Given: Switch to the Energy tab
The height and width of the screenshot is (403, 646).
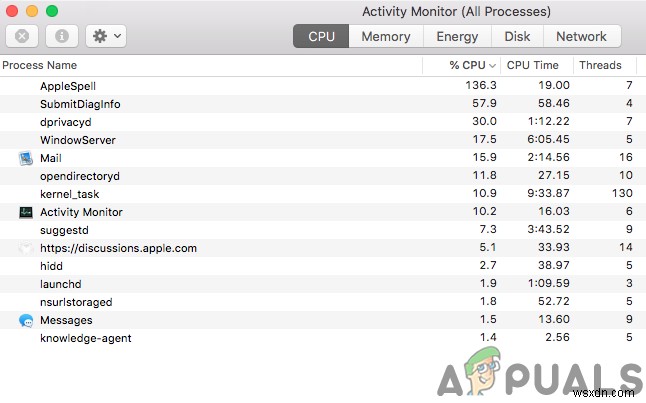Looking at the screenshot, I should [x=457, y=36].
